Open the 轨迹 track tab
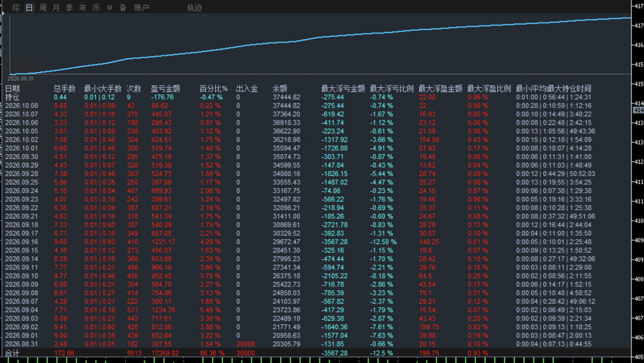Viewport: 644px width, 363px height. 194,8
